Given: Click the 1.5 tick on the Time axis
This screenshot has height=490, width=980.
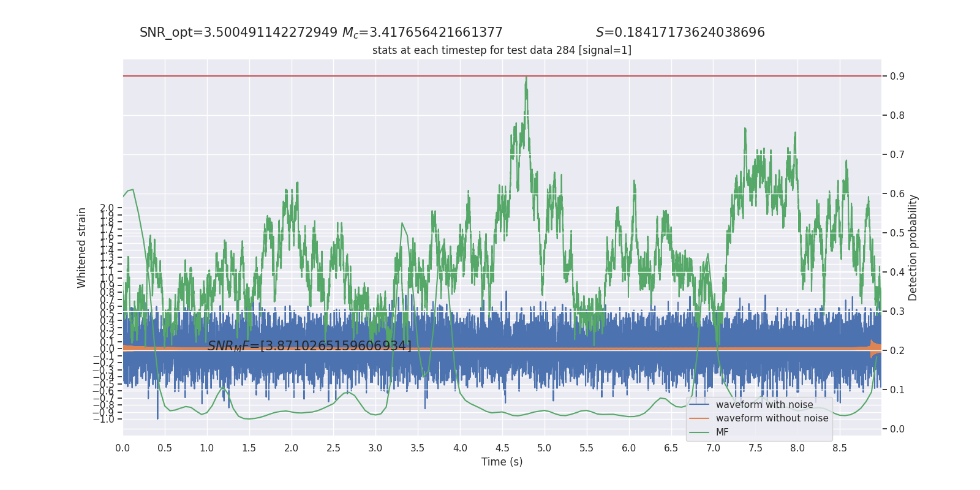Looking at the screenshot, I should 249,448.
